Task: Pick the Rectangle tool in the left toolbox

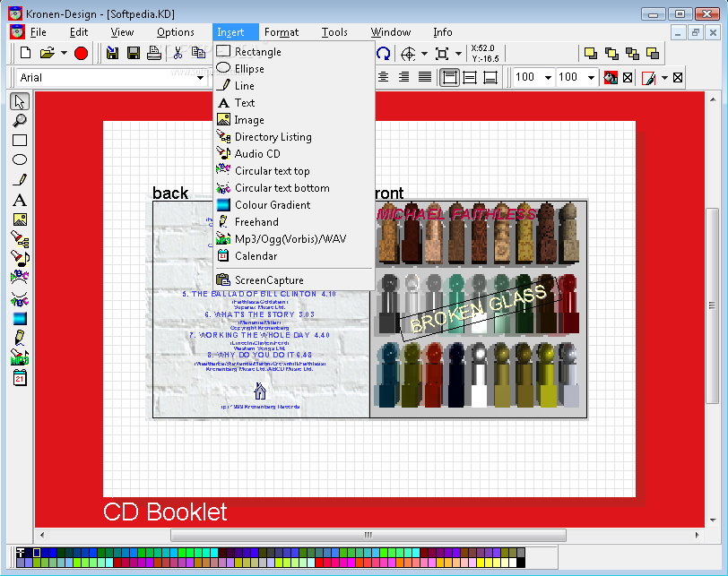Action: tap(20, 140)
